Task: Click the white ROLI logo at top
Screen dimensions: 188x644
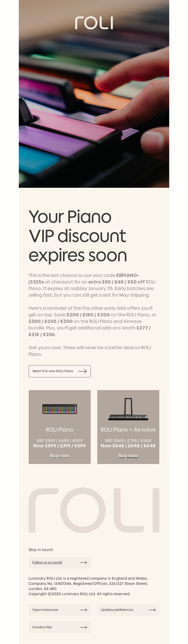Action: point(94,23)
